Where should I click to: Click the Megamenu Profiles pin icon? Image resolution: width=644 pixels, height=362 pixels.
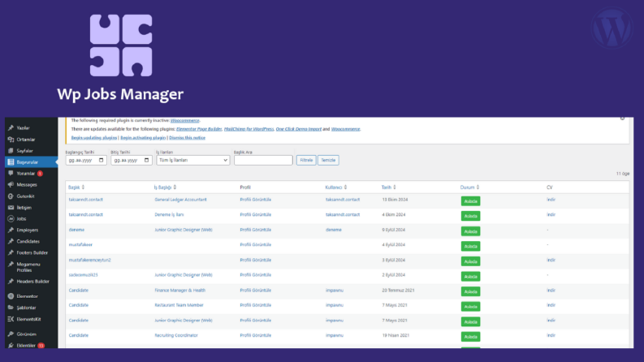(11, 265)
